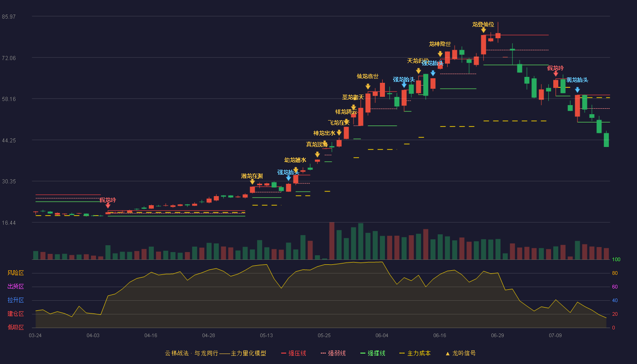The width and height of the screenshot is (637, 364).
Task: Click the yellow arrow under 幼龙遨水 signal
Action: coord(296,170)
